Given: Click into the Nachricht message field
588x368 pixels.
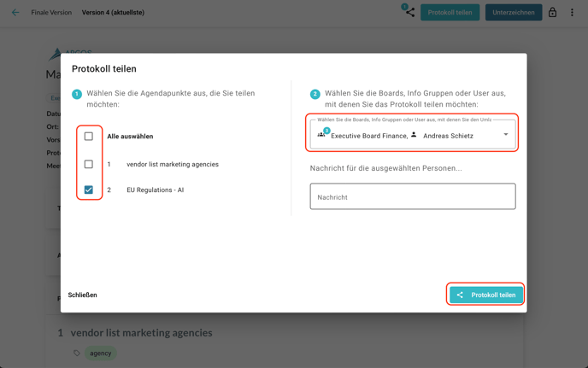Looking at the screenshot, I should pos(412,196).
